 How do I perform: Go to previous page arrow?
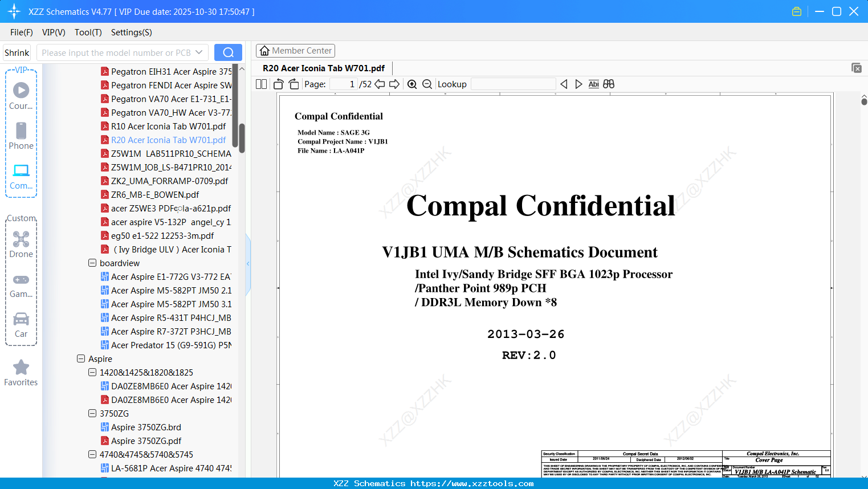pos(380,84)
